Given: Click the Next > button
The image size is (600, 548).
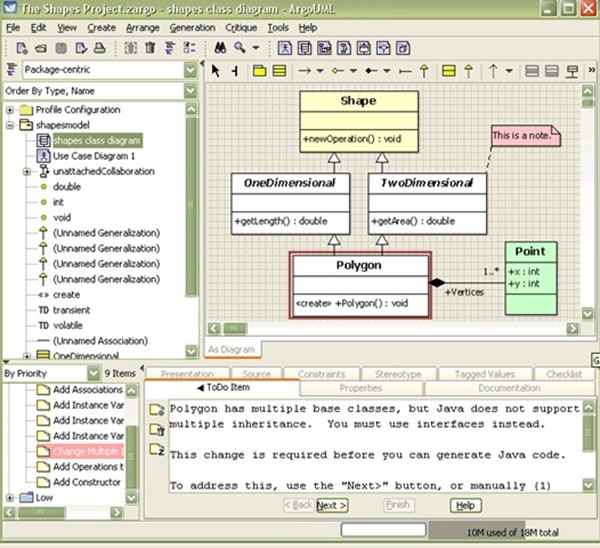Looking at the screenshot, I should coord(332,506).
